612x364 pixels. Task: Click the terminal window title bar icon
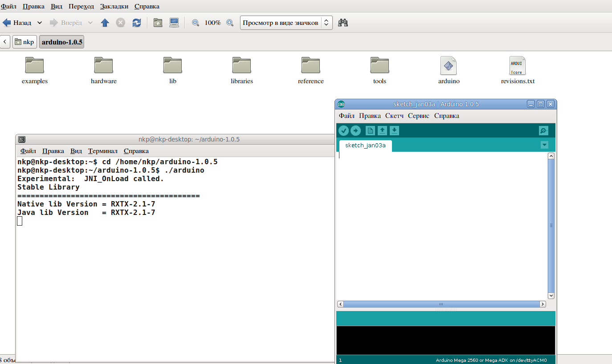22,139
